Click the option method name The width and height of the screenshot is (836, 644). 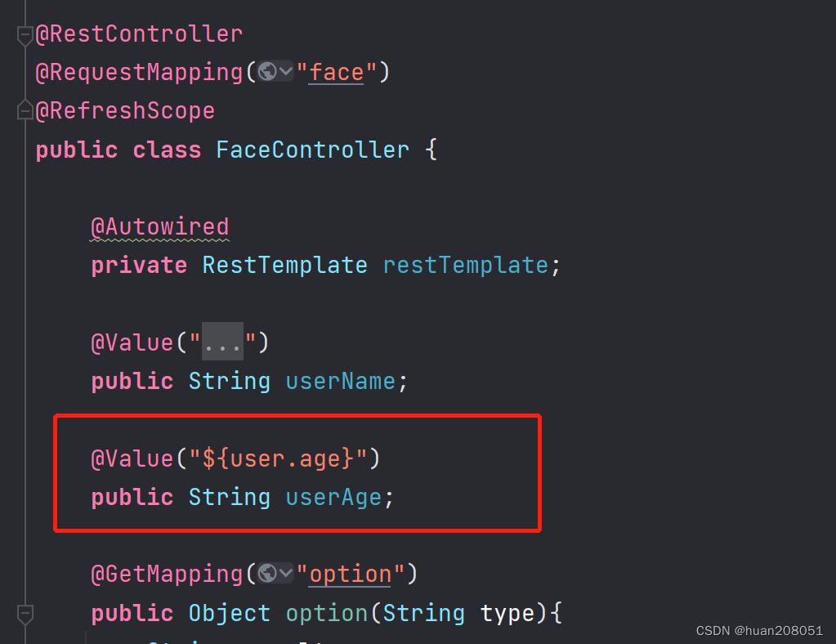point(327,614)
